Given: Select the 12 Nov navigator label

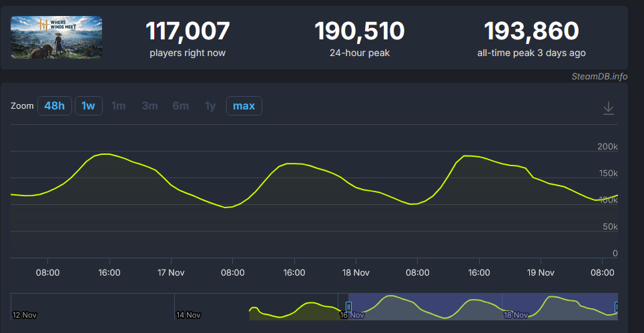Looking at the screenshot, I should 25,316.
